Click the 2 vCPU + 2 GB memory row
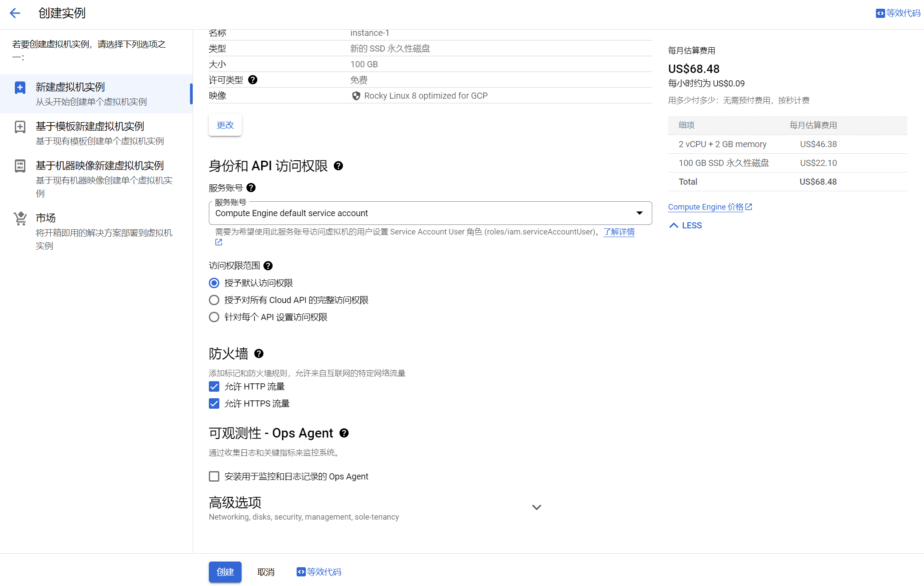Screen dimensions: 924x586 pos(787,144)
